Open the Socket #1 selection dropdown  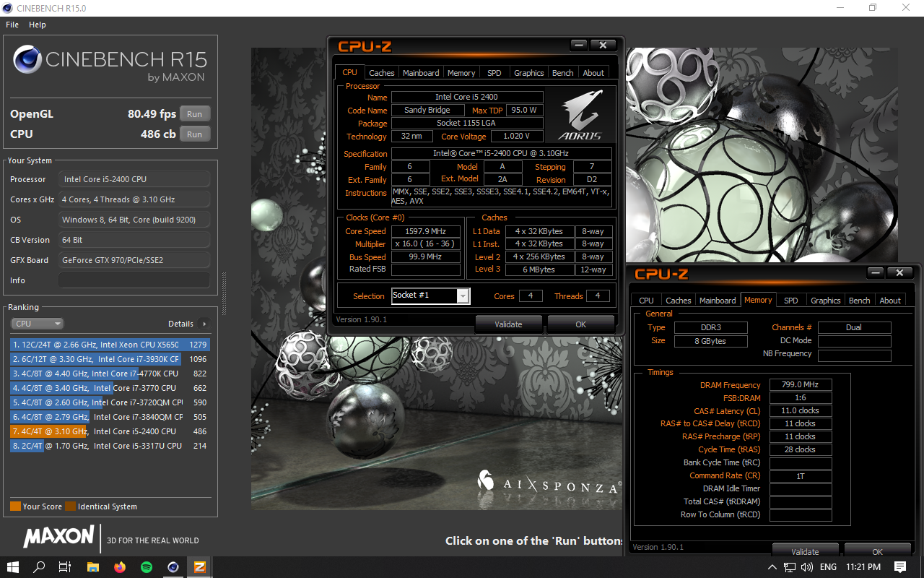click(431, 296)
